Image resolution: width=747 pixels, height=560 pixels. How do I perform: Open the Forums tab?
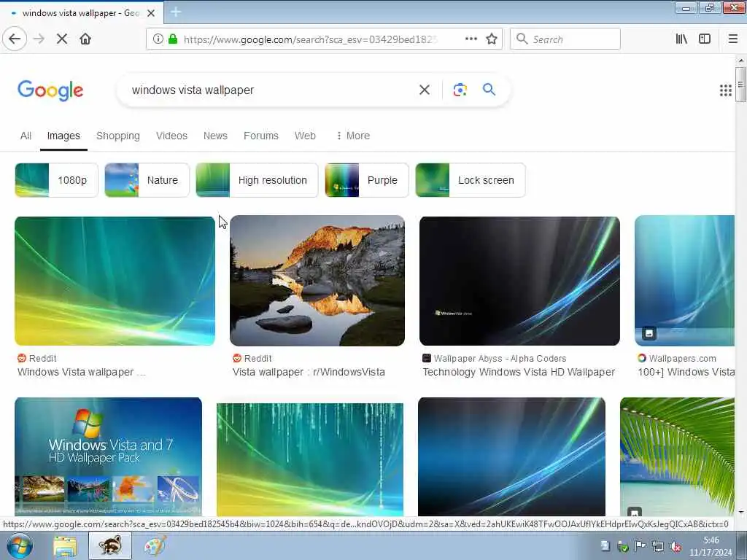click(260, 136)
